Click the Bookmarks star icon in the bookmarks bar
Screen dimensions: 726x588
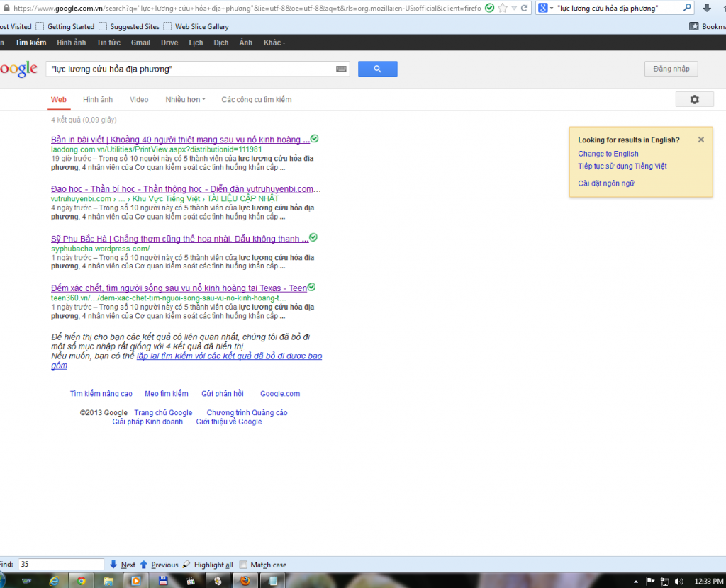(693, 26)
